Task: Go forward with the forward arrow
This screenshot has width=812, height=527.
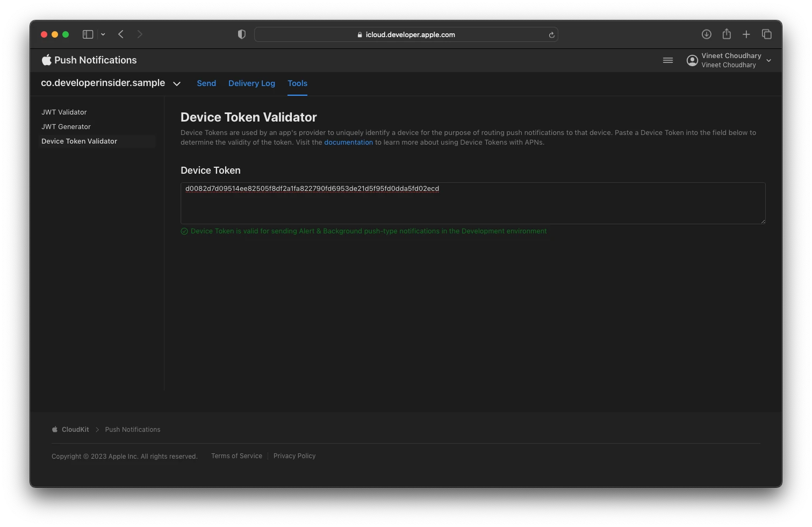Action: click(x=140, y=34)
